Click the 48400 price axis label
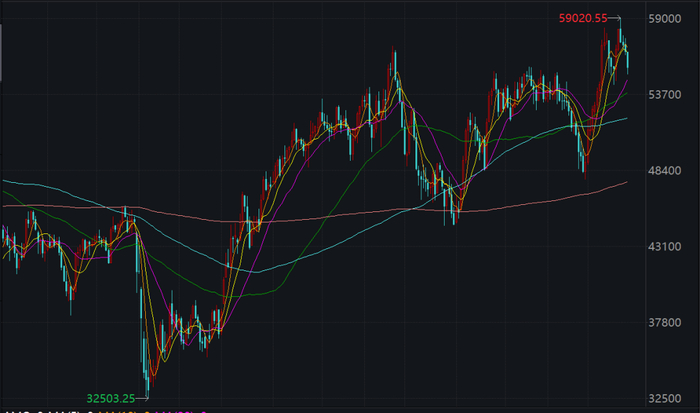 click(x=663, y=170)
